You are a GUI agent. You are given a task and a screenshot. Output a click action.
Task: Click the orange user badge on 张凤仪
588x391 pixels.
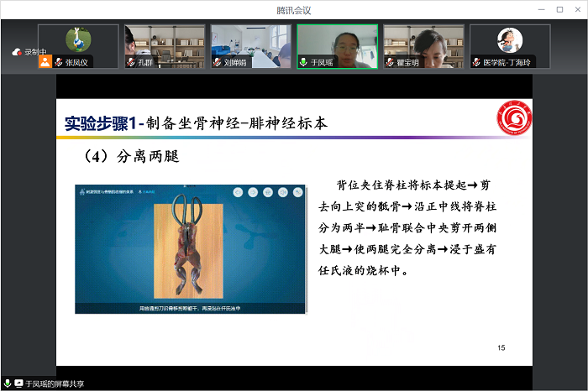[45, 62]
